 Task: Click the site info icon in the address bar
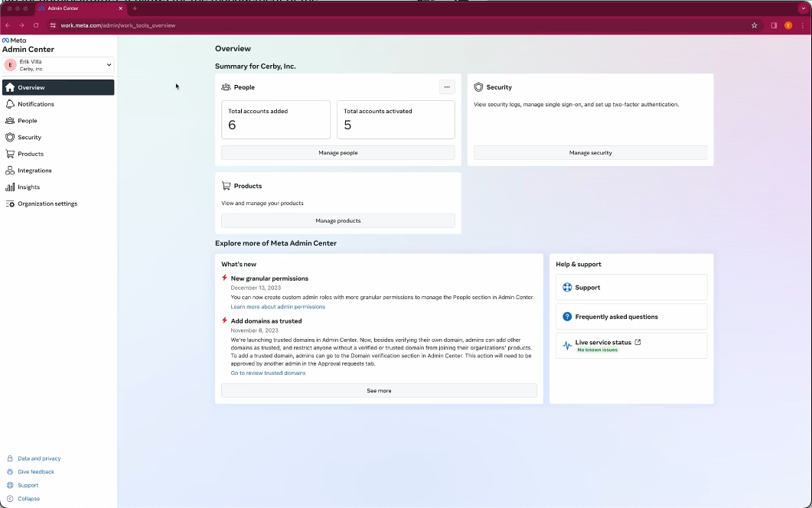53,25
